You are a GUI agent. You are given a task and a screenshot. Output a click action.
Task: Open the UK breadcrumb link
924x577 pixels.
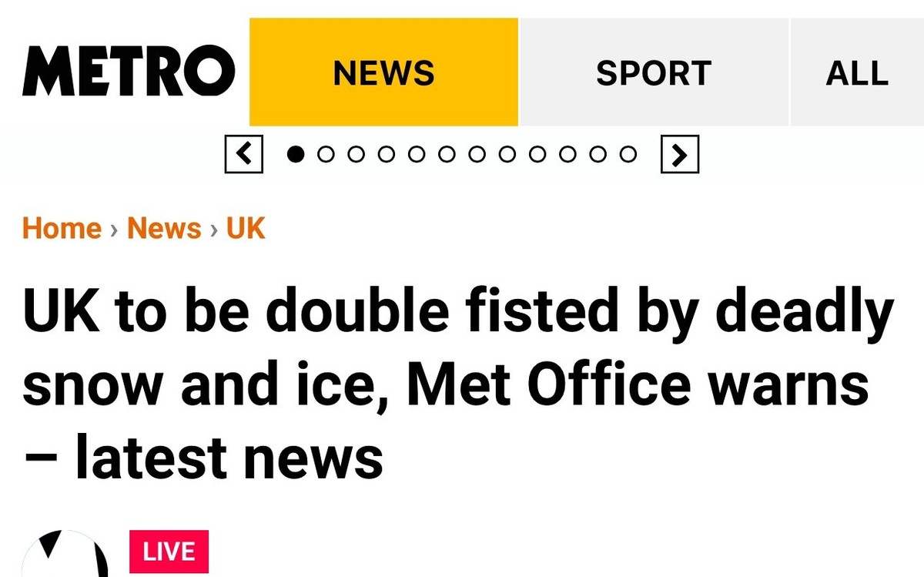[246, 229]
